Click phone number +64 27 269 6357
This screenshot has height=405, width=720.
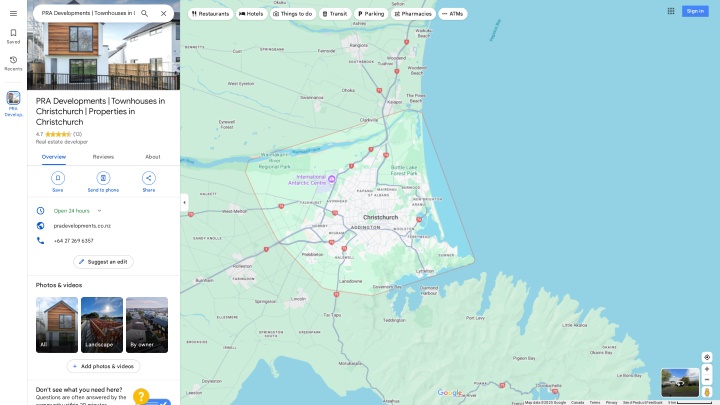(73, 241)
